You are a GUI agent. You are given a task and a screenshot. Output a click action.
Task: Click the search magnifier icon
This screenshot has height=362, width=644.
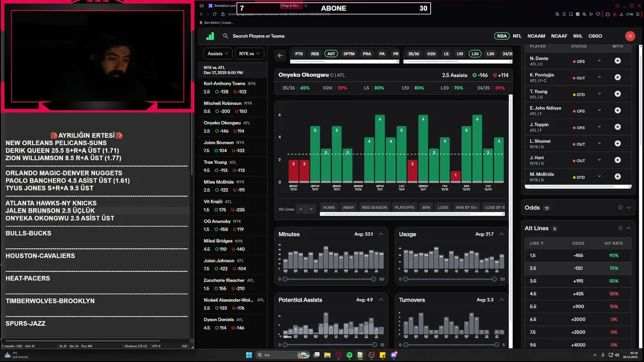pos(226,36)
